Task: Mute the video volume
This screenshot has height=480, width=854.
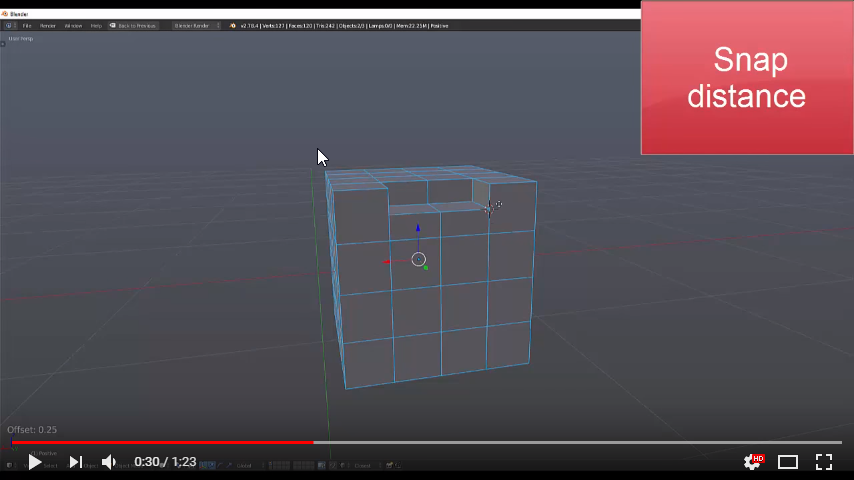Action: point(109,462)
